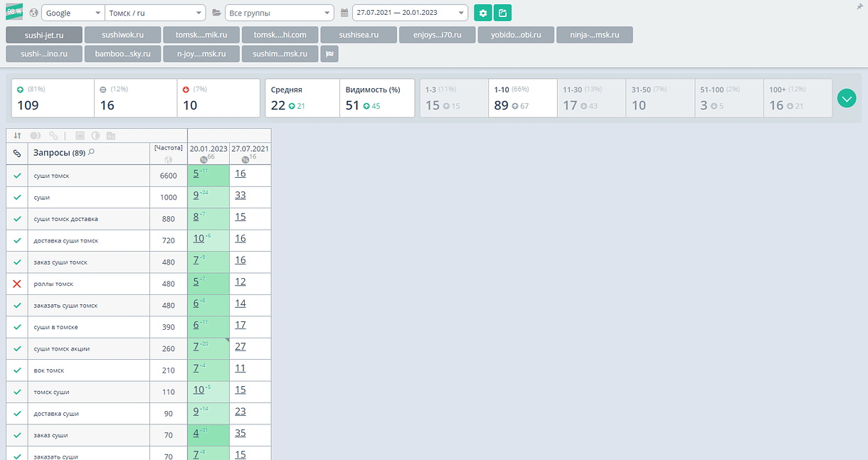868x460 pixels.
Task: Click the flag icon after competitor tabs
Action: tap(329, 53)
